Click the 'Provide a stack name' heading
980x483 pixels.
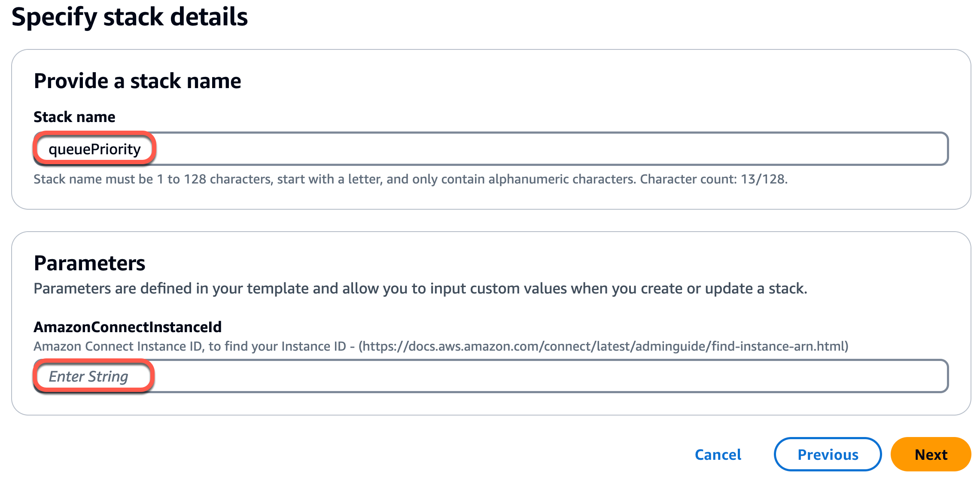tap(137, 81)
